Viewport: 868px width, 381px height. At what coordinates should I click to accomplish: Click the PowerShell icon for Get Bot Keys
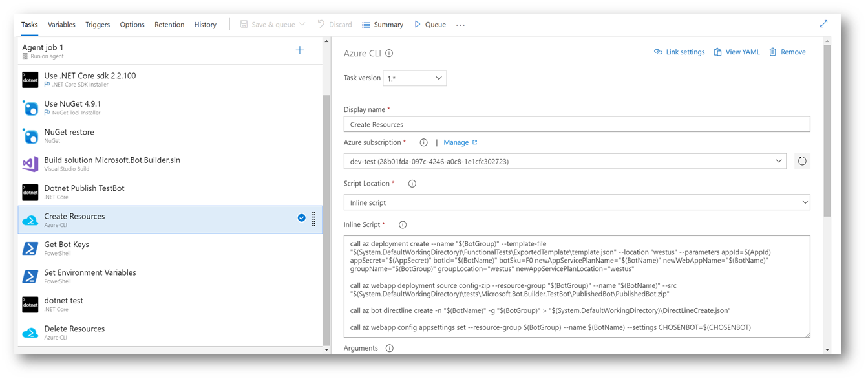click(30, 248)
